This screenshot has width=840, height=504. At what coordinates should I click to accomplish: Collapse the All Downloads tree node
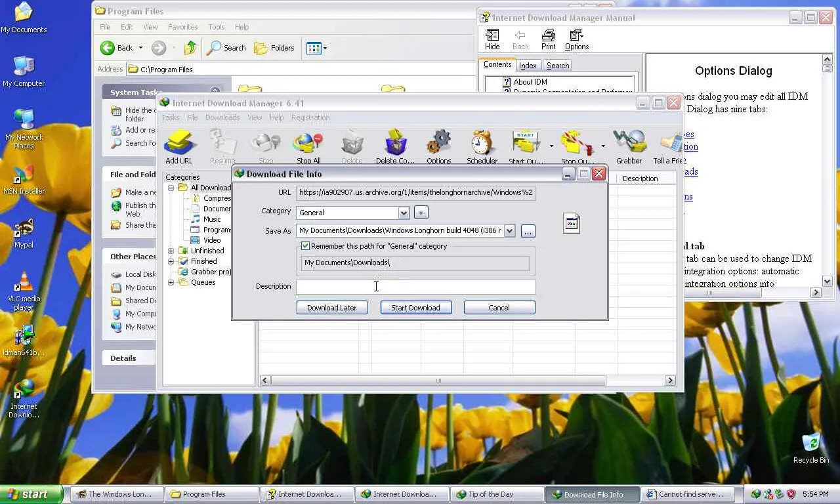click(x=171, y=188)
